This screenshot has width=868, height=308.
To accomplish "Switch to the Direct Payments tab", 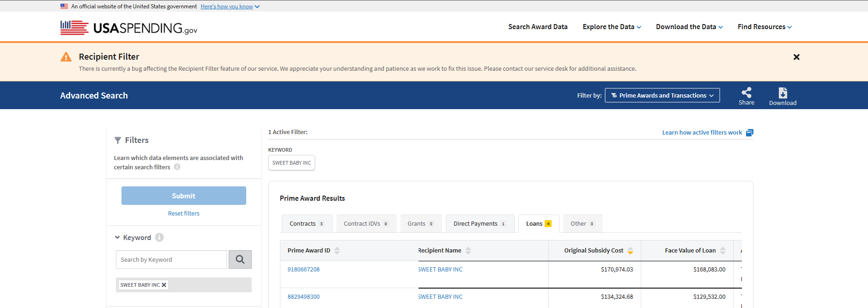I will tap(479, 224).
